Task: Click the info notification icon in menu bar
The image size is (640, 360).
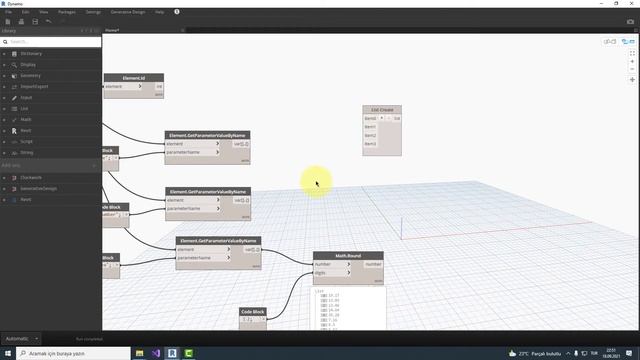Action: 177,12
